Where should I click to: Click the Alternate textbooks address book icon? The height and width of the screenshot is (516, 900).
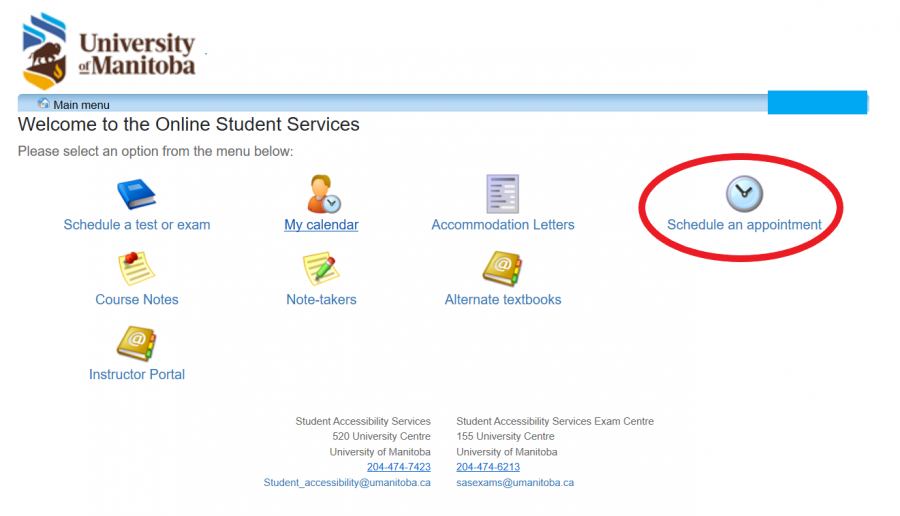pyautogui.click(x=503, y=268)
